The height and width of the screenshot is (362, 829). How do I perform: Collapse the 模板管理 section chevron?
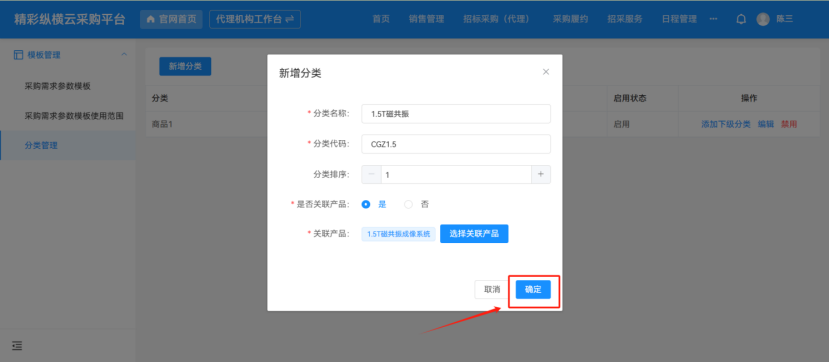(124, 54)
